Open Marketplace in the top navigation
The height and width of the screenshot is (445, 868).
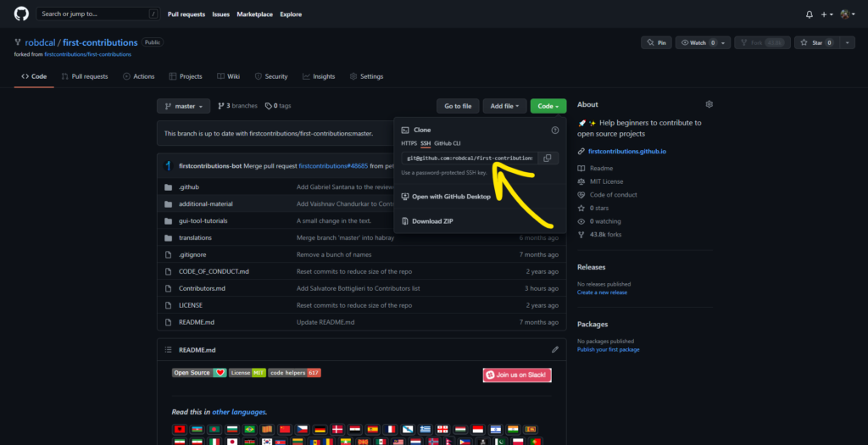[x=254, y=14]
